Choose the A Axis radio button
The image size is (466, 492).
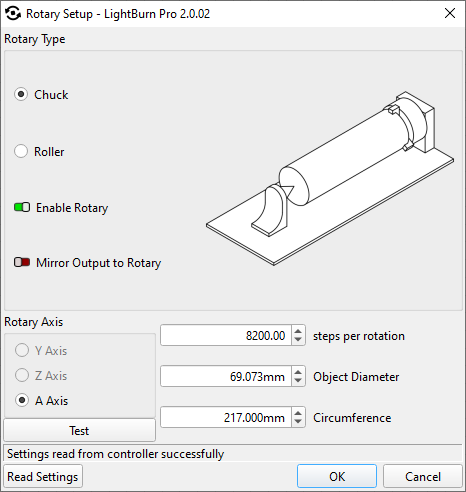tap(22, 400)
